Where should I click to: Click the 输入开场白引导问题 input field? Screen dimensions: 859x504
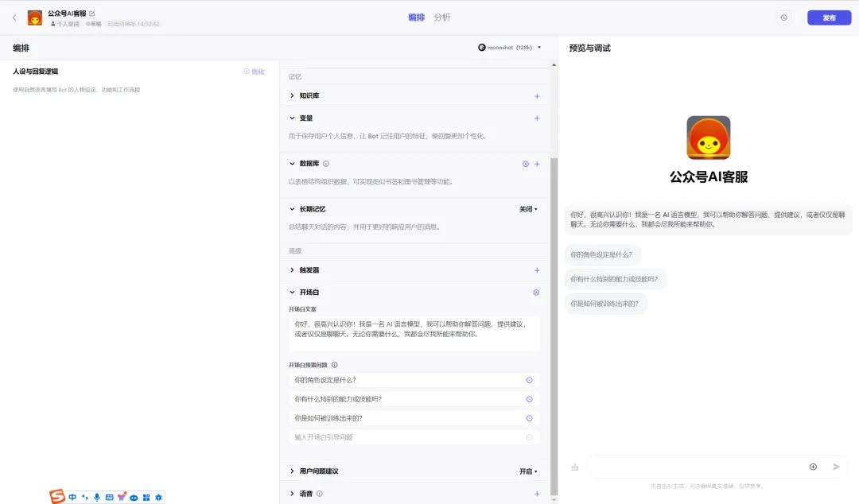(x=406, y=437)
